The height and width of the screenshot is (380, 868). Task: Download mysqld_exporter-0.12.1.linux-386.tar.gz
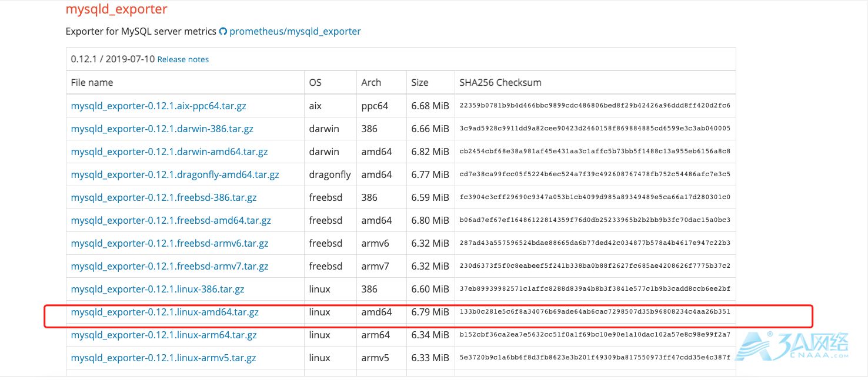(158, 289)
